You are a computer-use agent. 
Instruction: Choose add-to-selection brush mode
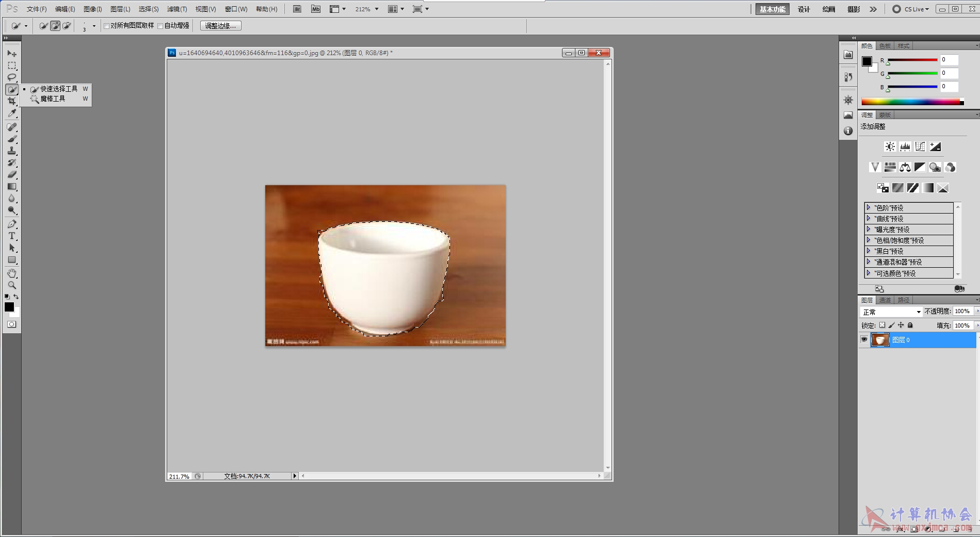point(55,26)
